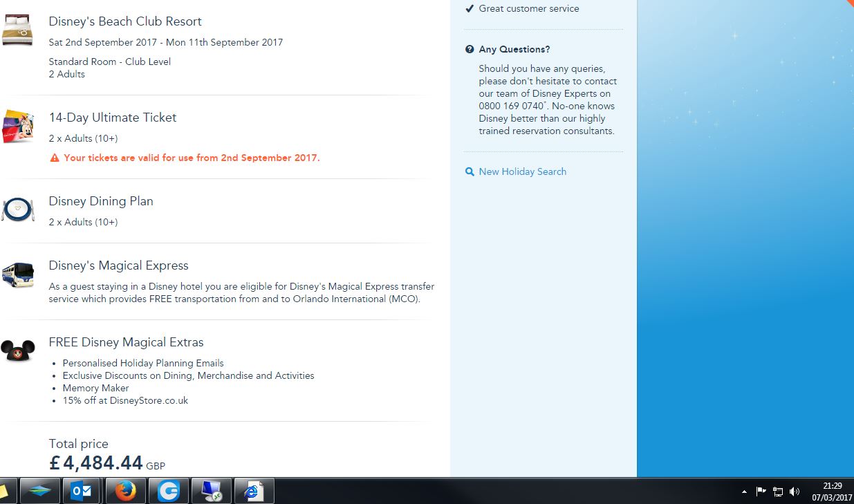Click the phone number 0800 169 0740

pos(511,106)
